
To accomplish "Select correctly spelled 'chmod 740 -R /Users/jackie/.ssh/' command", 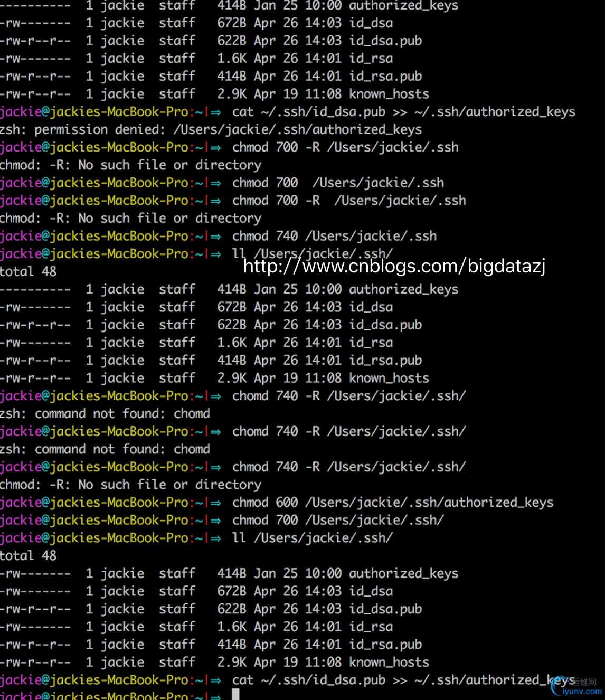I will pyautogui.click(x=349, y=467).
